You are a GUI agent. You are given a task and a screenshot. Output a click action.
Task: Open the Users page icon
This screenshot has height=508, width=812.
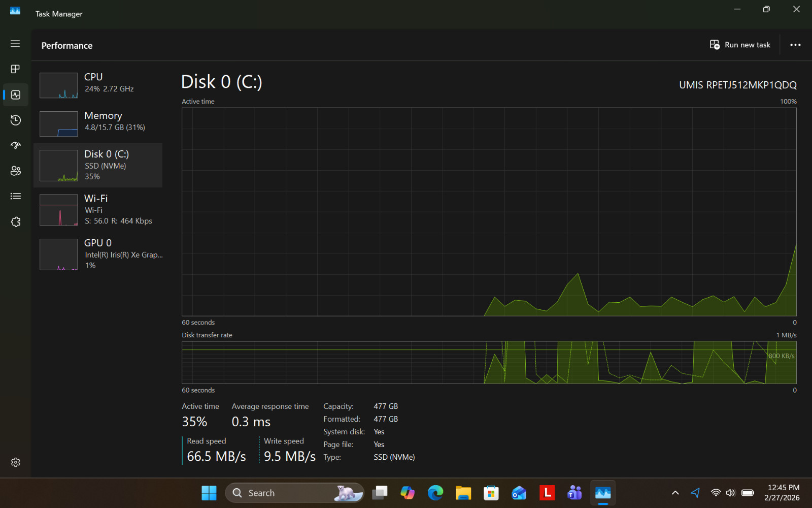point(15,171)
